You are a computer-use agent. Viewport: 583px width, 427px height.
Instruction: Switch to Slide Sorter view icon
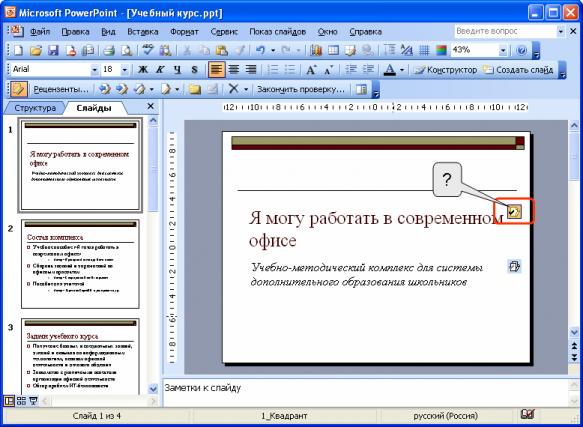point(21,401)
